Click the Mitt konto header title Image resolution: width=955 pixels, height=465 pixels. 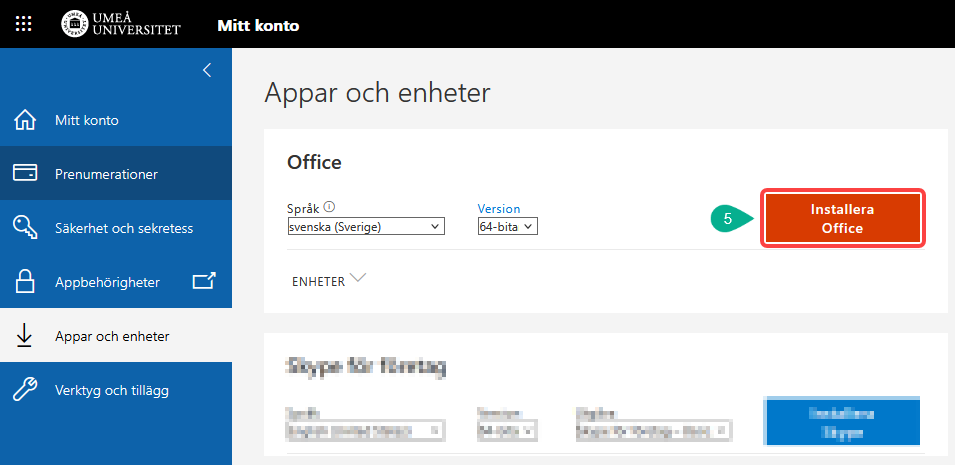[258, 25]
